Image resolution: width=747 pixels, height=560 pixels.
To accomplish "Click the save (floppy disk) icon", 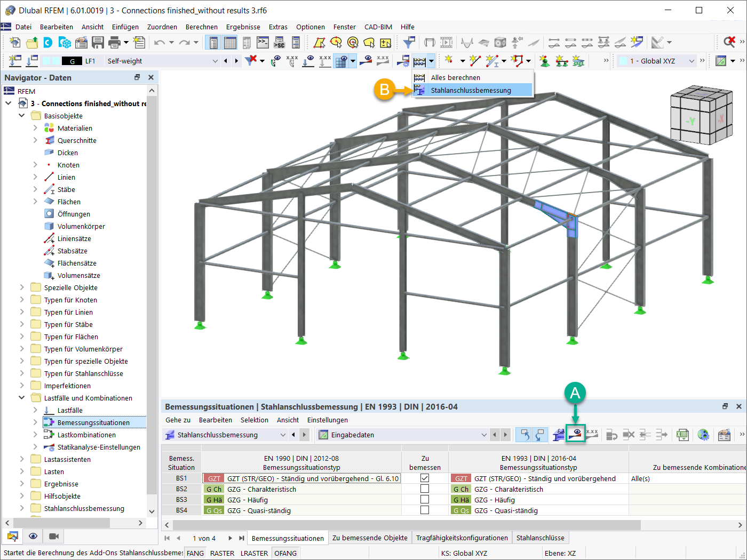I will click(98, 43).
